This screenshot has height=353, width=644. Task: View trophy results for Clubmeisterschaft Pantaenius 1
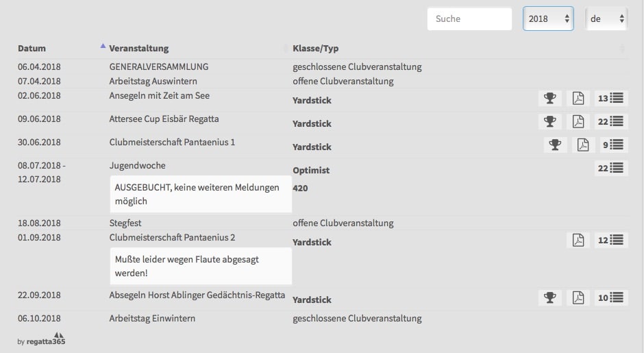556,145
